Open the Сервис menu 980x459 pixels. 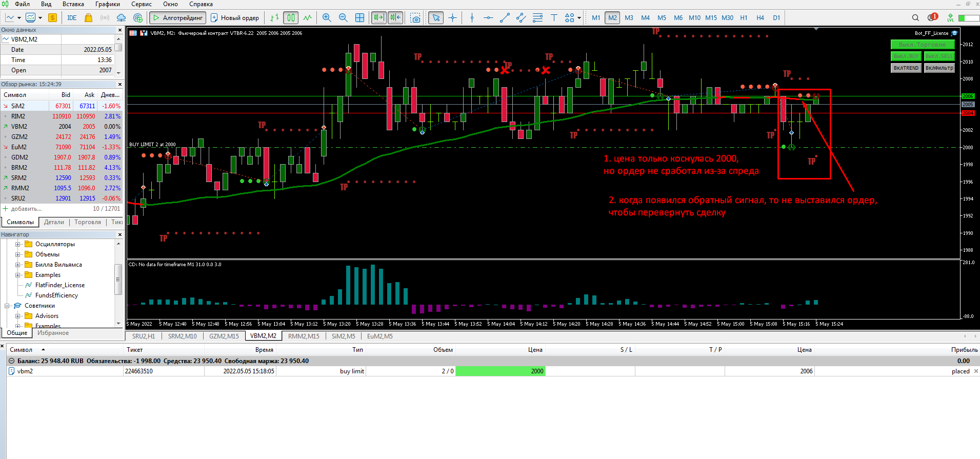coord(142,4)
